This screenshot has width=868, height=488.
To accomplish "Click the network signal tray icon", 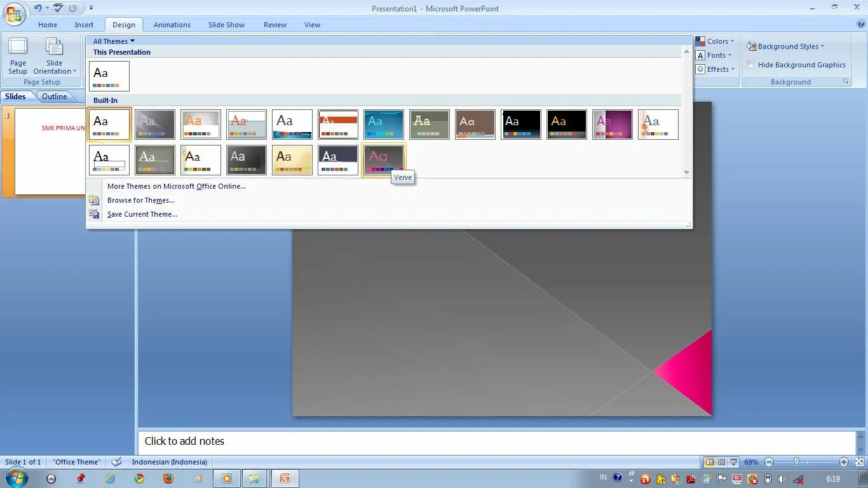I will click(x=799, y=479).
